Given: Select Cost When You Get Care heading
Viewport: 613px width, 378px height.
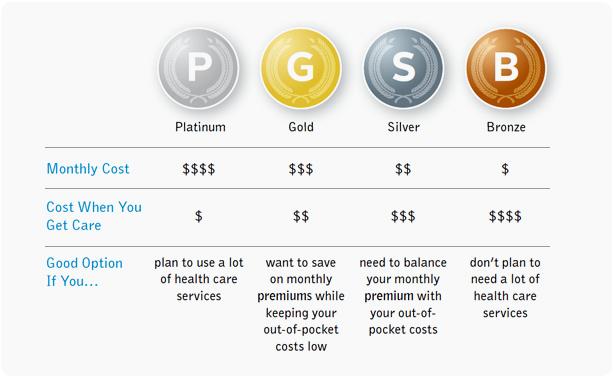Looking at the screenshot, I should click(94, 216).
